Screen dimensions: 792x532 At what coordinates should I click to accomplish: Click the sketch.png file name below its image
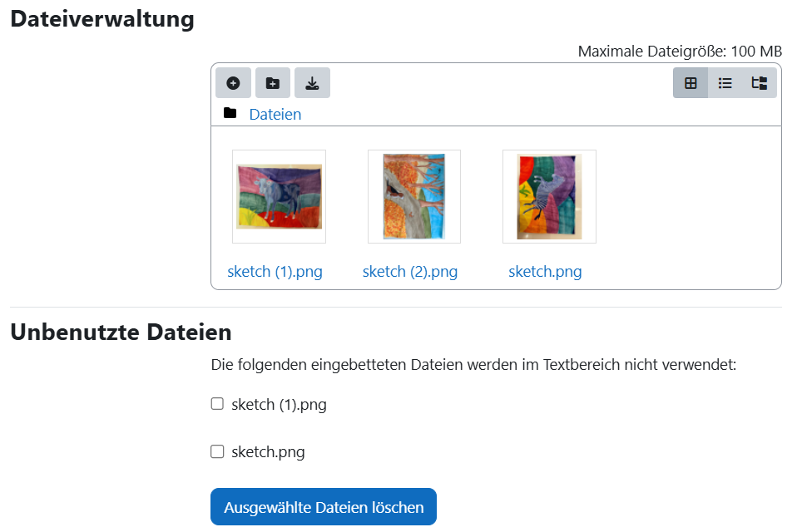pos(545,271)
